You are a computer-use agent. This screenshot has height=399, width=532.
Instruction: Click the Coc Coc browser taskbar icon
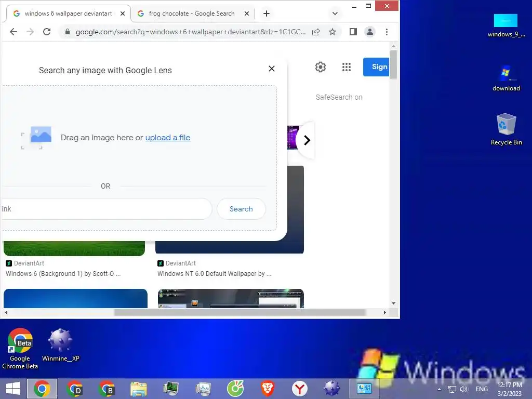pyautogui.click(x=235, y=389)
